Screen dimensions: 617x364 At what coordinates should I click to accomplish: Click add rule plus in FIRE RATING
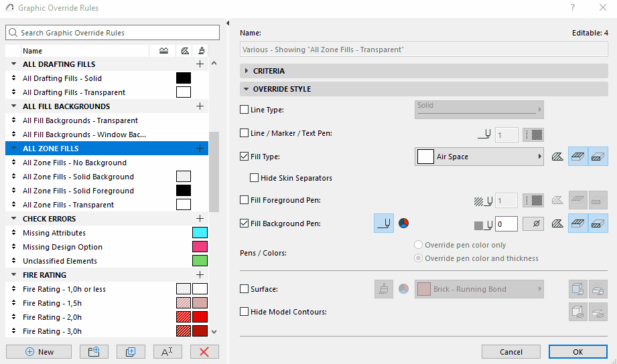[200, 275]
